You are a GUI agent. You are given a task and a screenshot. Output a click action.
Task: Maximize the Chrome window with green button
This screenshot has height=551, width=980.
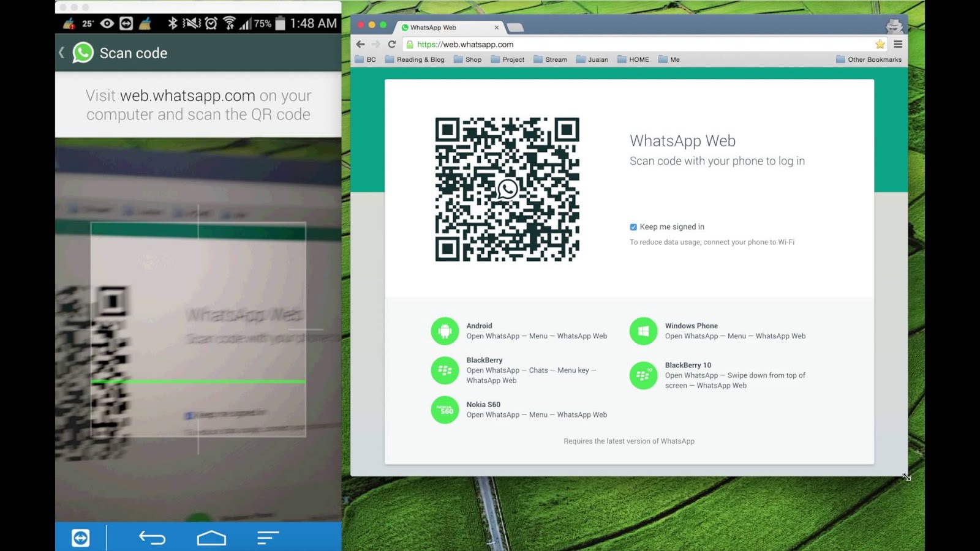tap(383, 25)
